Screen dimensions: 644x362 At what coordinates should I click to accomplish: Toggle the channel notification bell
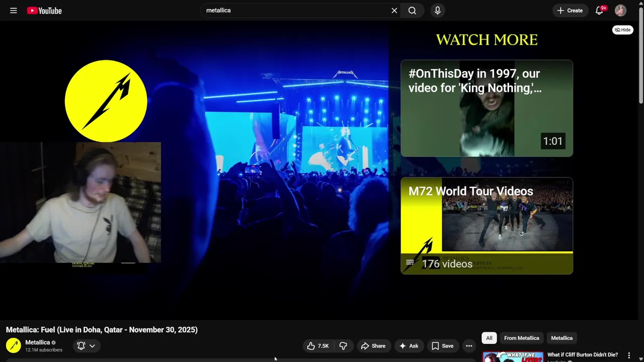point(80,346)
